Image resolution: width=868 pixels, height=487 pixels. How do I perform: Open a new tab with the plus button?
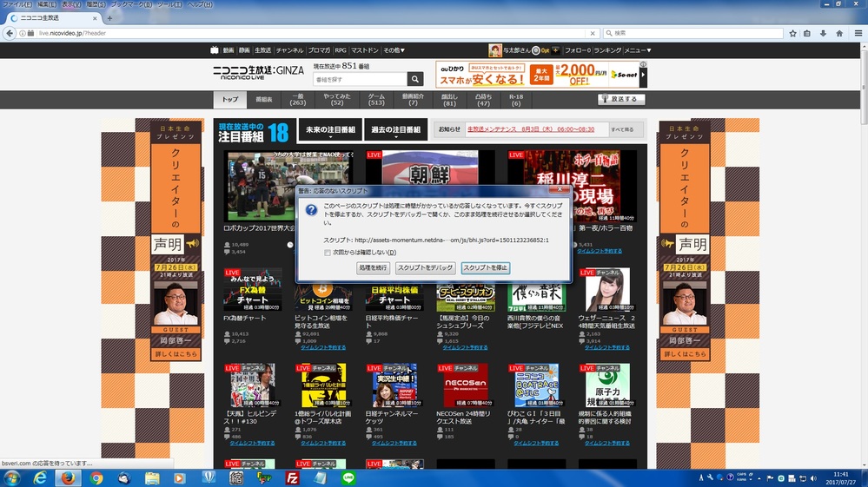109,18
